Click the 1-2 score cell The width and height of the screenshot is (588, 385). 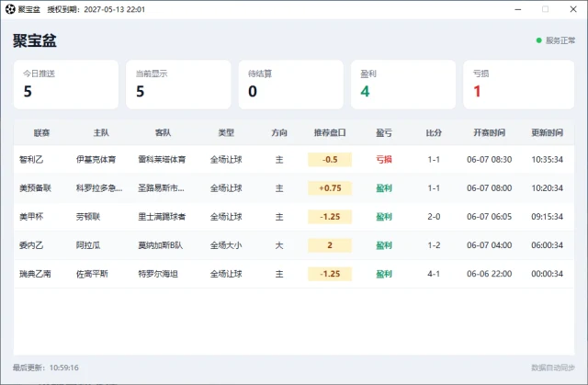[434, 245]
